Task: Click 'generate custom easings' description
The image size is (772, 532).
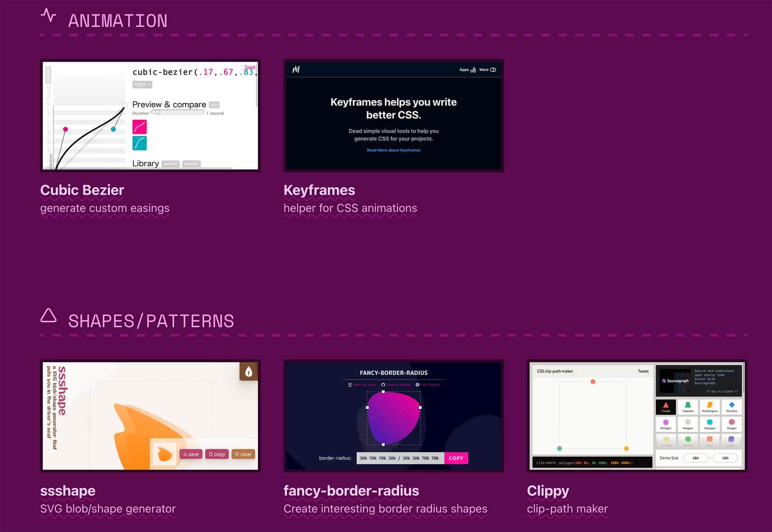Action: click(x=105, y=208)
